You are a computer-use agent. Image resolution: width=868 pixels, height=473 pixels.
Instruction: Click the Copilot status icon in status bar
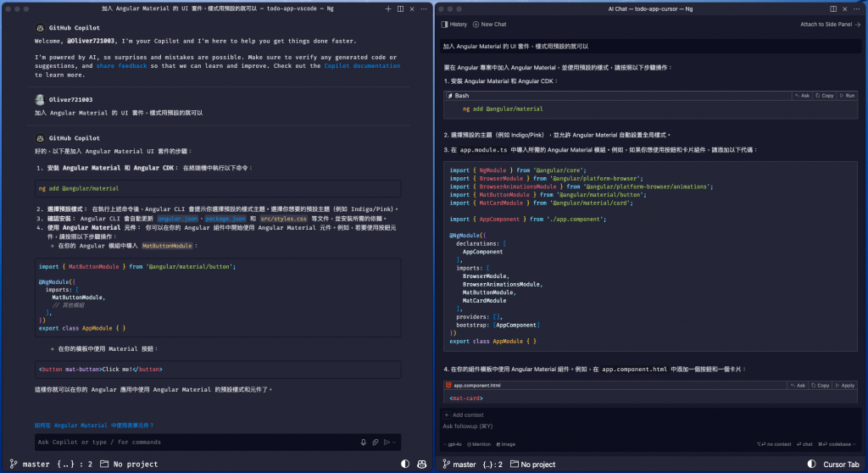click(x=422, y=465)
